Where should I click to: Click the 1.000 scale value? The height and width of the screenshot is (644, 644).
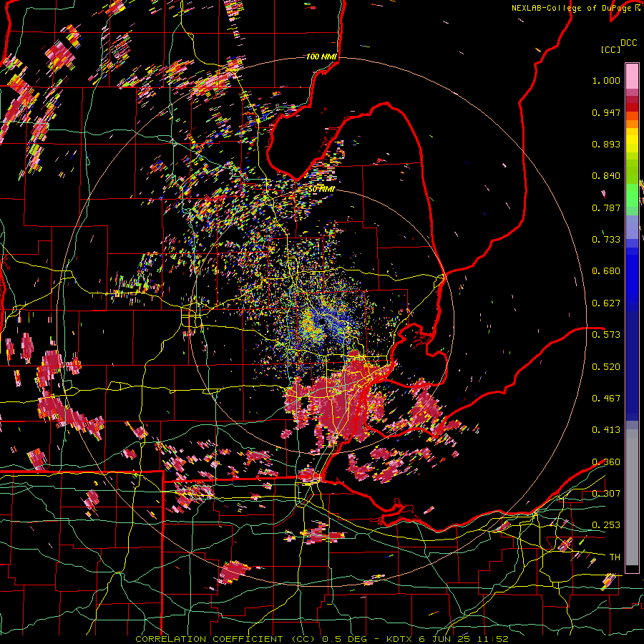click(x=606, y=80)
